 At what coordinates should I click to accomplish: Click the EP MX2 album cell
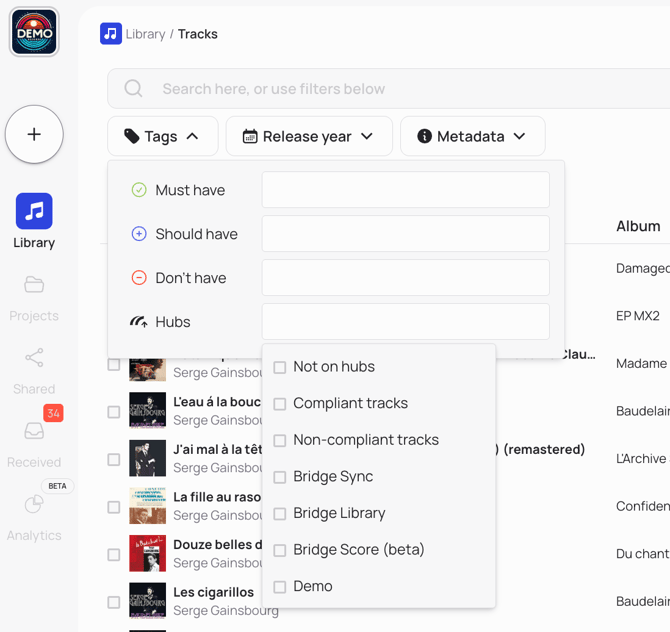point(638,316)
